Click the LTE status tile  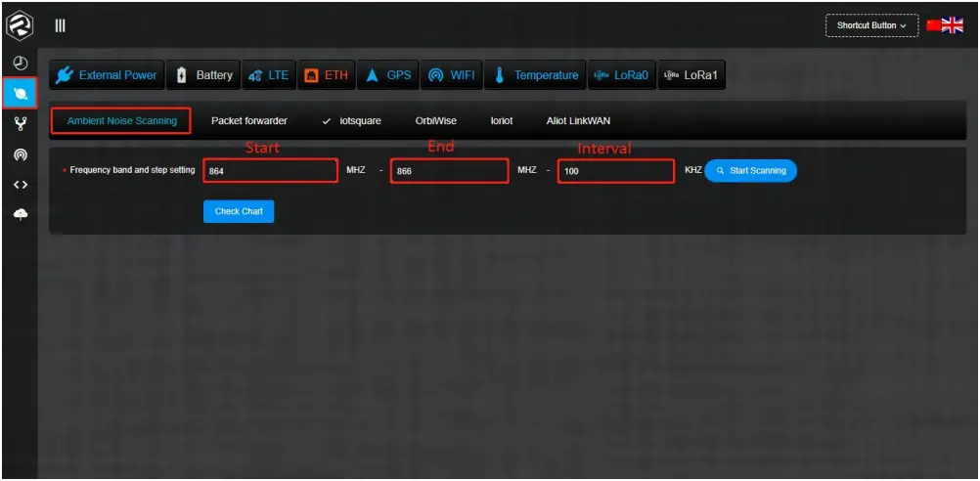pos(268,75)
